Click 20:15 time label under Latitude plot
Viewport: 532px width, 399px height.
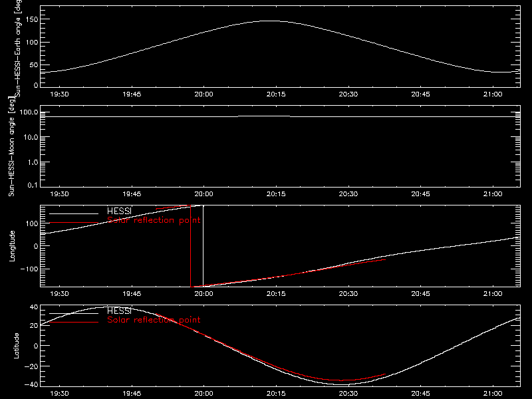pyautogui.click(x=276, y=394)
